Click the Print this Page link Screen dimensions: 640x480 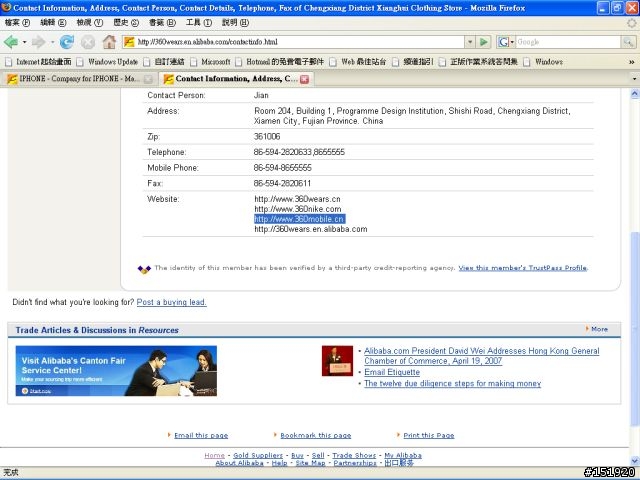coord(429,436)
